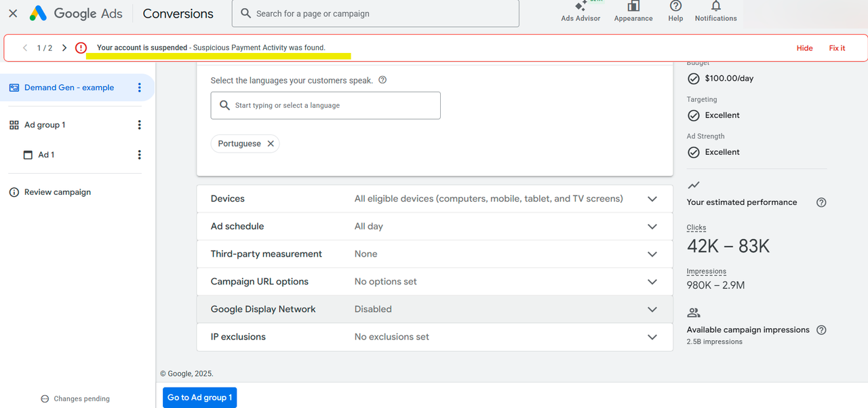Open the Appearance settings icon
Image resolution: width=868 pixels, height=408 pixels.
coord(633,6)
